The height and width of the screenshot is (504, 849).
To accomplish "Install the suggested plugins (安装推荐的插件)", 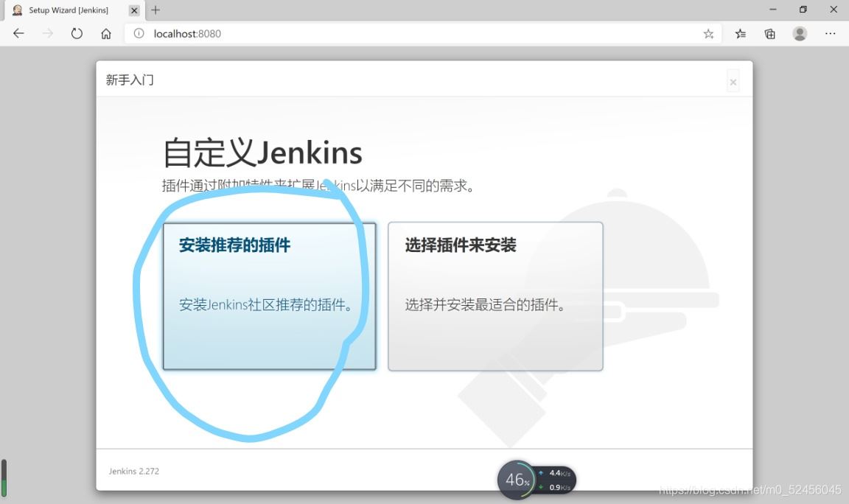I will pos(269,296).
